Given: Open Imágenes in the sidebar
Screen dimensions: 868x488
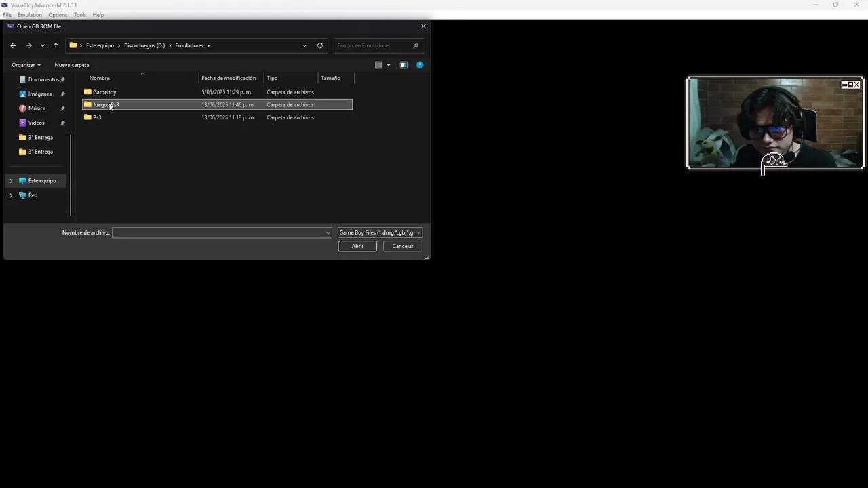Looking at the screenshot, I should [x=39, y=94].
